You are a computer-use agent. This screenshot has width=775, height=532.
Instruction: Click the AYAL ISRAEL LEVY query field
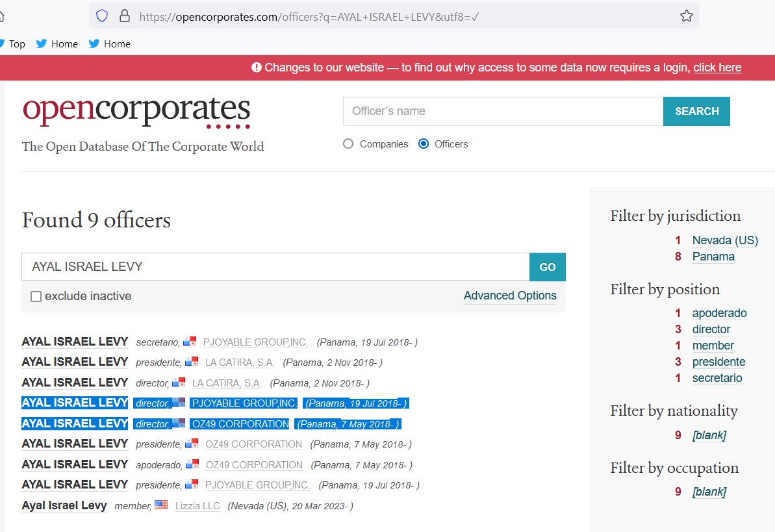point(275,267)
